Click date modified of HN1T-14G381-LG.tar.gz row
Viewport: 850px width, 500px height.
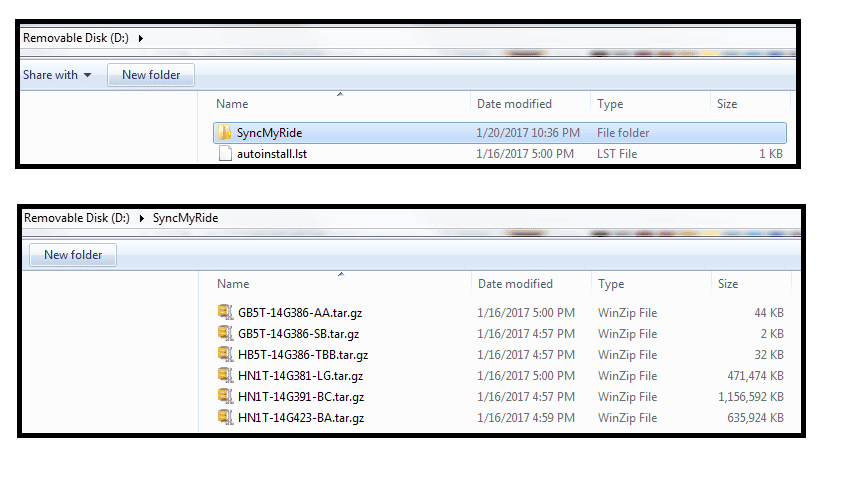(526, 376)
